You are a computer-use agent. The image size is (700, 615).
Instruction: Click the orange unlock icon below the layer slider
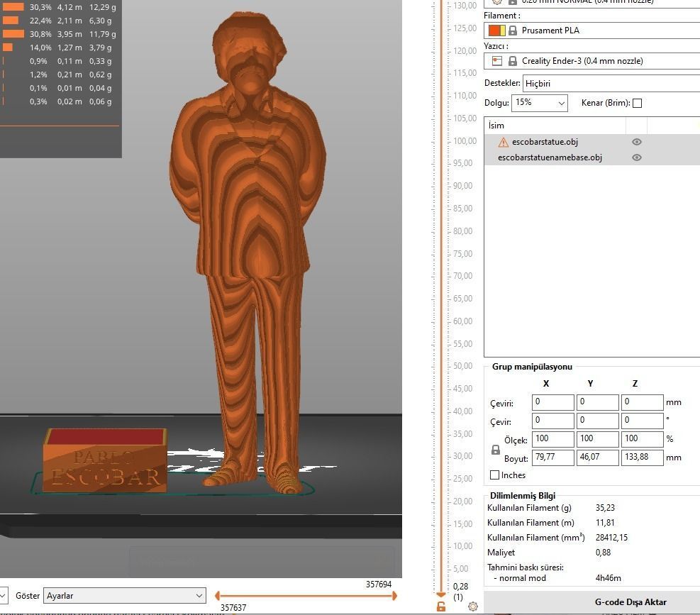pos(440,606)
